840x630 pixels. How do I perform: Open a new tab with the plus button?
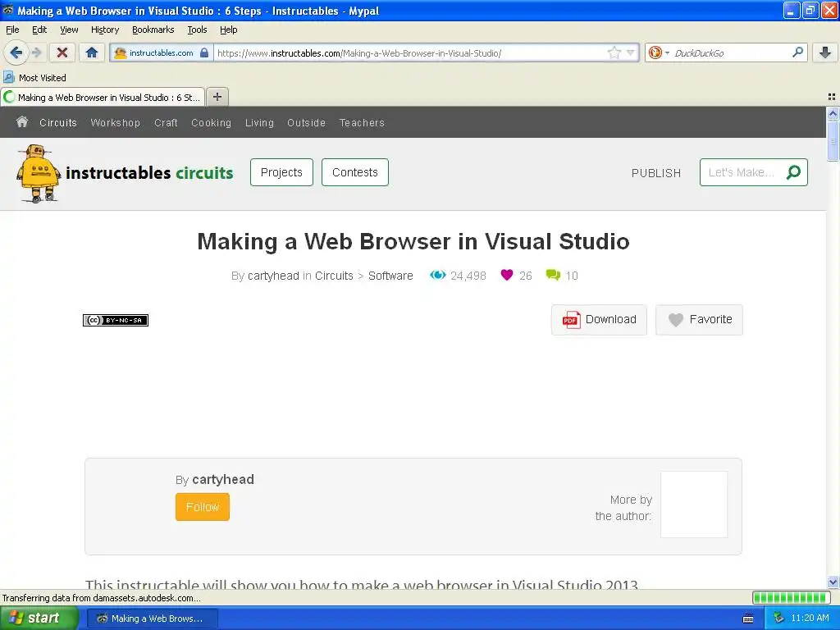(217, 97)
